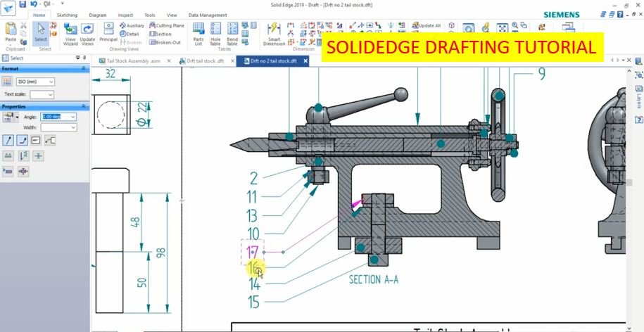Click the Paste icon in Clipboard

[11, 32]
